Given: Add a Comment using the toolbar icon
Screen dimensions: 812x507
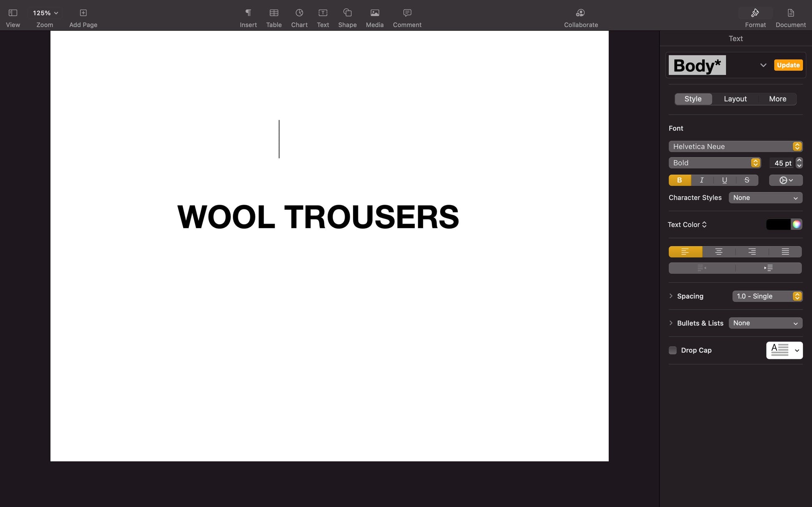Looking at the screenshot, I should pyautogui.click(x=407, y=13).
